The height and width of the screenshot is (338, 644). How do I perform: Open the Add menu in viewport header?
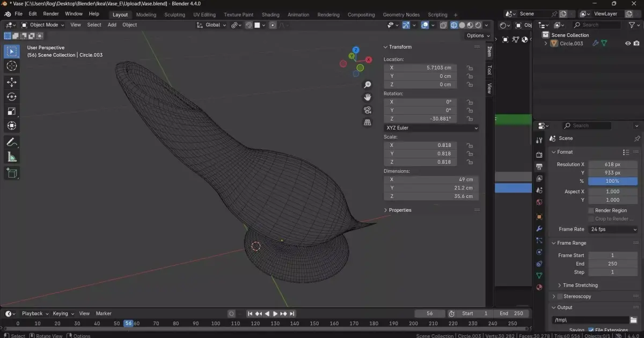[112, 25]
